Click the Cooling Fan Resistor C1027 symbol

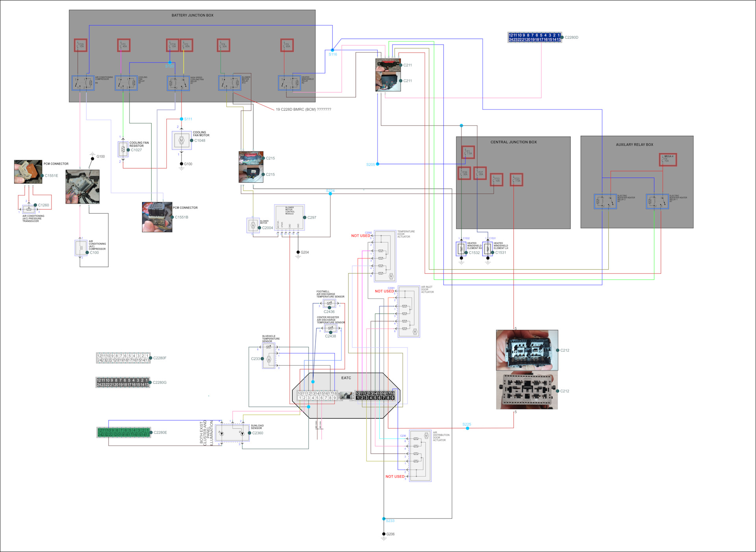tap(123, 149)
